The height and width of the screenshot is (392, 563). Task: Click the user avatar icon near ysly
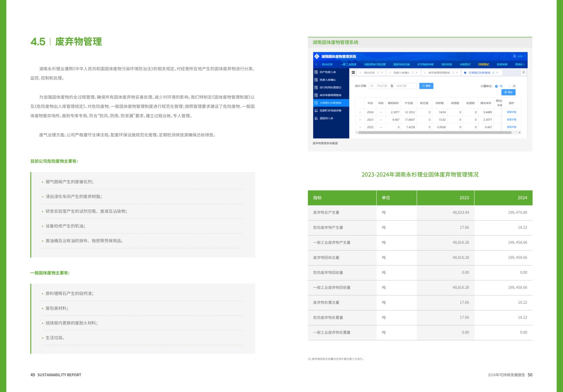click(x=515, y=56)
